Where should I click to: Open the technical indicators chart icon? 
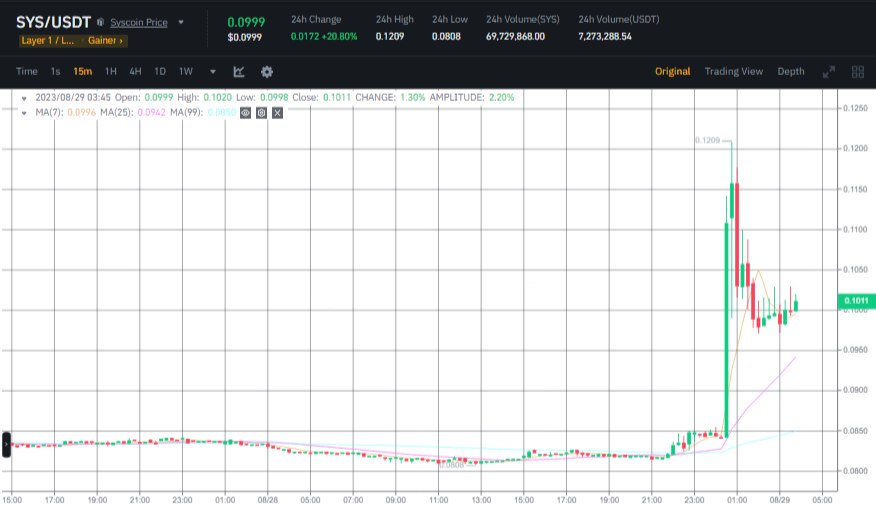pyautogui.click(x=239, y=71)
